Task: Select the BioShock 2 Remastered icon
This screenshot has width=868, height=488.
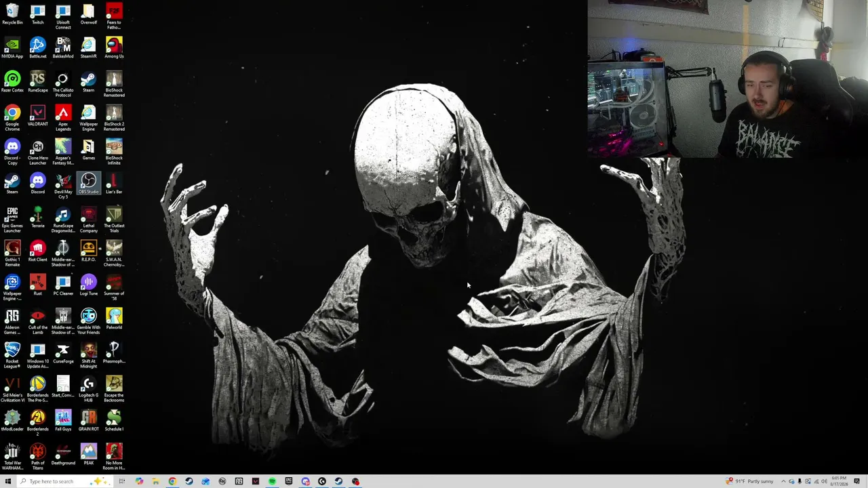Action: (x=114, y=119)
